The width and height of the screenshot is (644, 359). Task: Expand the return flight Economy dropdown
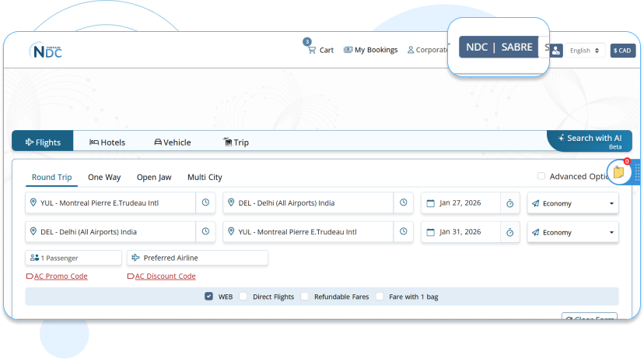click(x=573, y=232)
